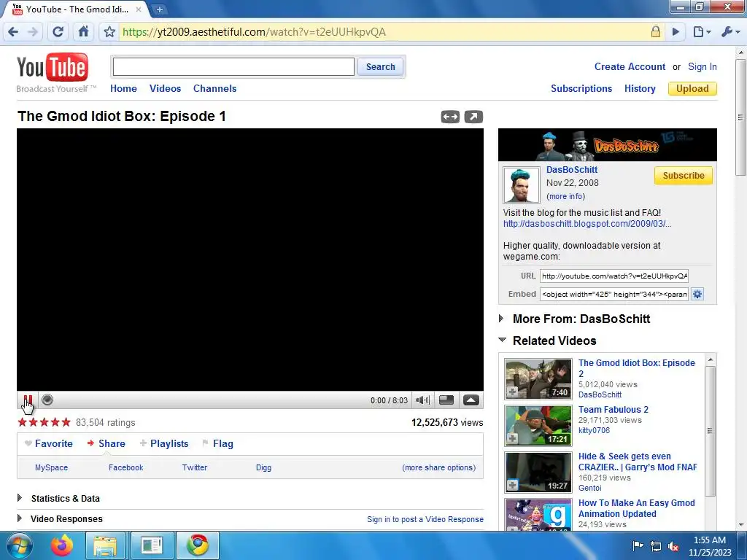Open embed customization gear icon
The width and height of the screenshot is (747, 560).
[697, 294]
